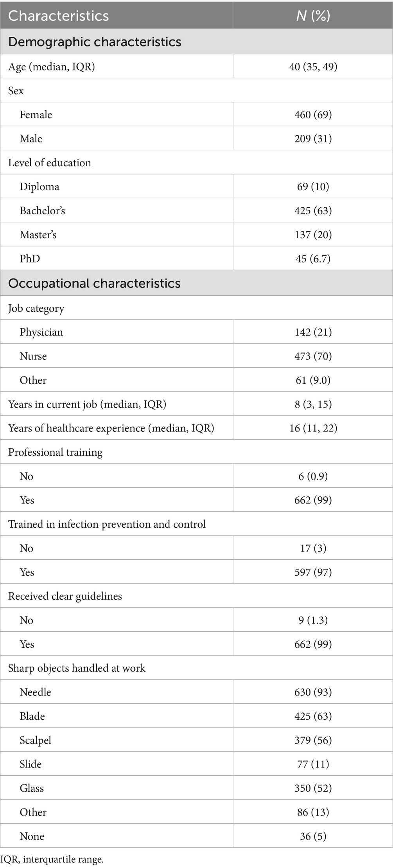Select the Male row label
This screenshot has height=868, width=393.
pyautogui.click(x=31, y=138)
